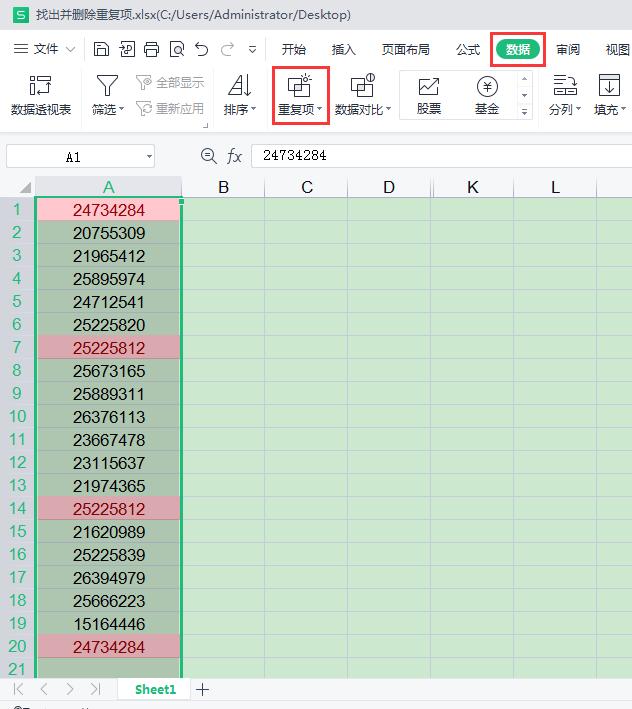Screen dimensions: 632x709
Task: Select column B header
Action: tap(223, 187)
